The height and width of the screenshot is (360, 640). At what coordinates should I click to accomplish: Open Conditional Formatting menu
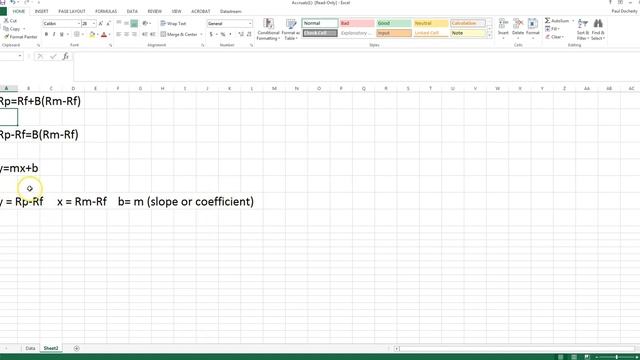[x=268, y=29]
